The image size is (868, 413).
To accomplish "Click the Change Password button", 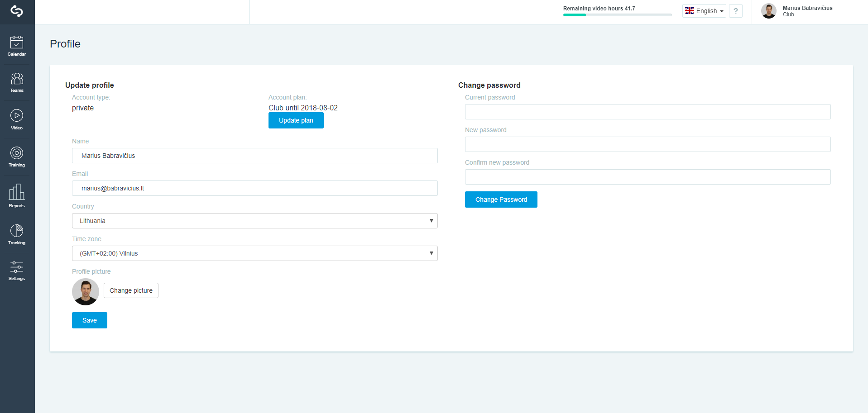I will coord(501,199).
